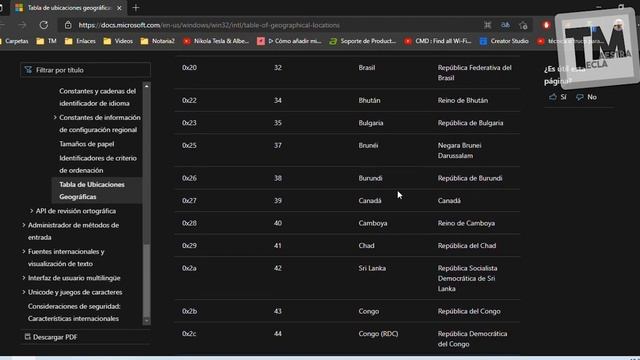Image resolution: width=640 pixels, height=360 pixels.
Task: Click the Descargar PDF link
Action: 55,337
